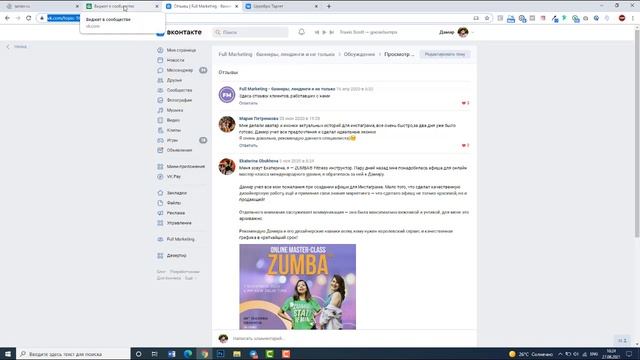Image resolution: width=640 pixels, height=360 pixels.
Task: Reply to Мария Петренкова's review
Action: pyautogui.click(x=248, y=146)
